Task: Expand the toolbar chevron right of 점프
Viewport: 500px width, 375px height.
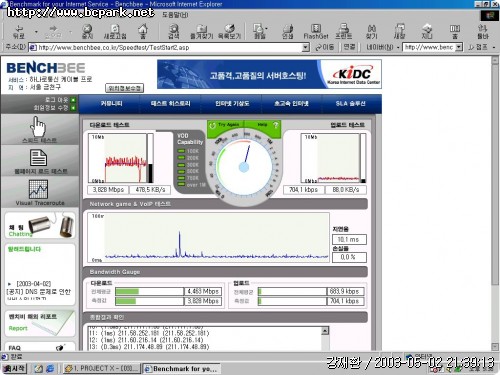Action: coord(494,48)
